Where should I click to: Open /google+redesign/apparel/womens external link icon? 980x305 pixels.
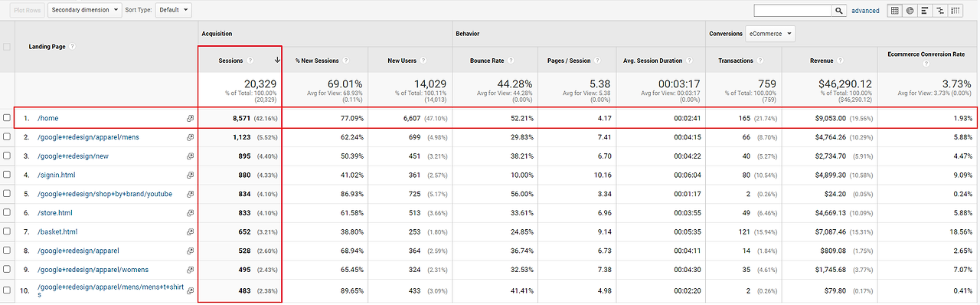click(x=190, y=270)
